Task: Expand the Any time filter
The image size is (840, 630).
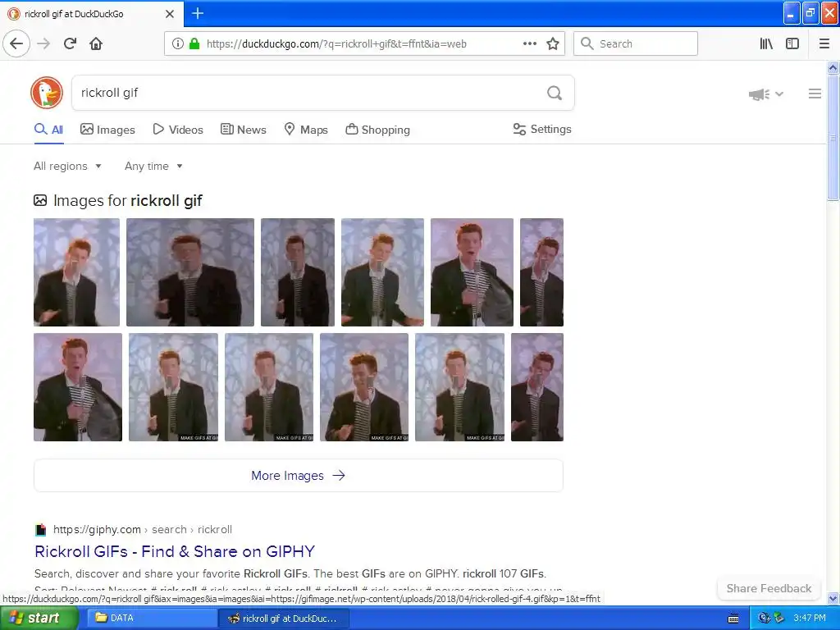Action: (x=153, y=166)
